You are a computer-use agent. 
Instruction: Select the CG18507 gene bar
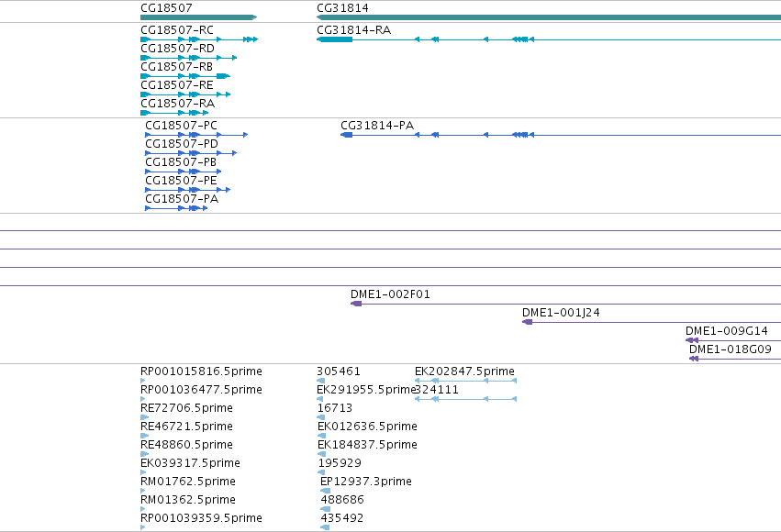click(199, 17)
